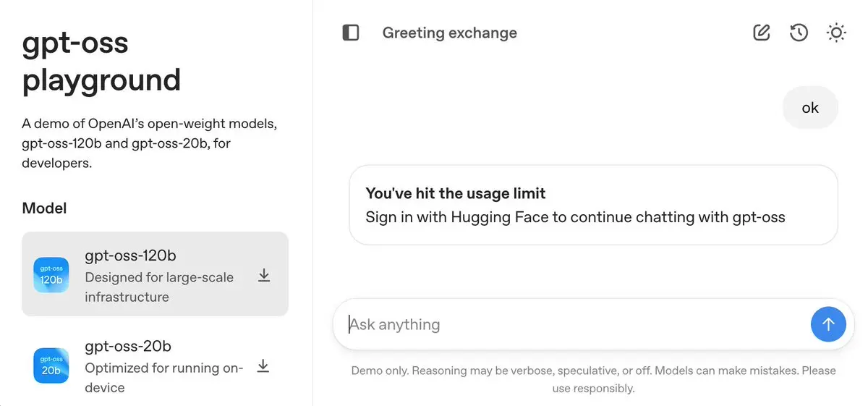Screen dimensions: 868x406
Task: Download gpt-oss-20b model weights
Action: pyautogui.click(x=264, y=366)
